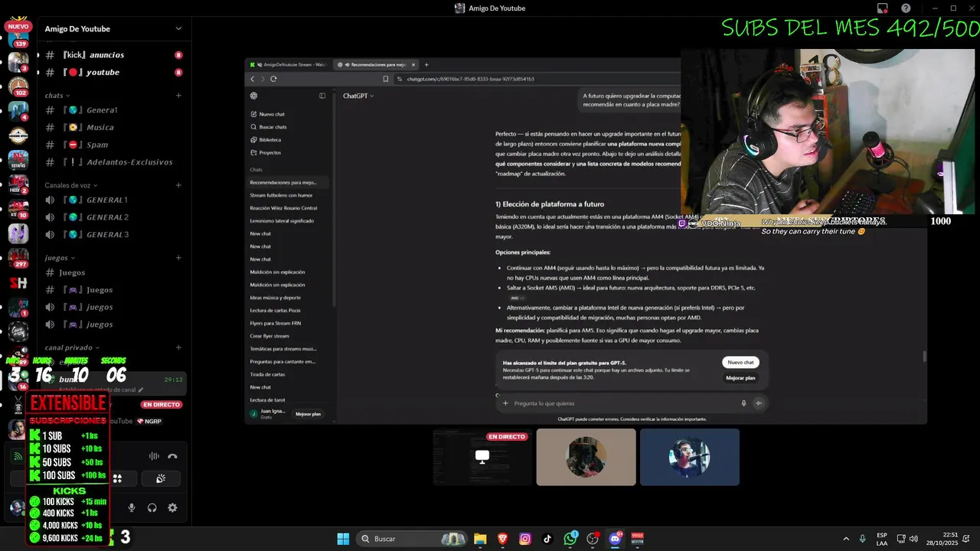The height and width of the screenshot is (551, 980).
Task: Switch to AmigoDeYoutube Stream browser tab
Action: click(288, 65)
